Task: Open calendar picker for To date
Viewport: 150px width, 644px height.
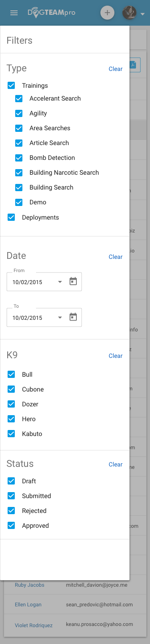Action: coord(73,317)
